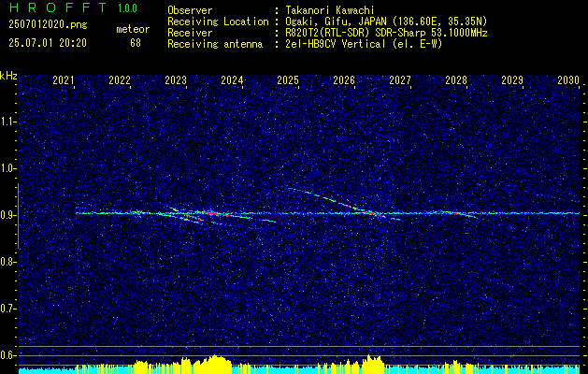Click antenna text 2el-HB9CV Vertical
Viewport: 588px width, 374px height.
(x=336, y=44)
